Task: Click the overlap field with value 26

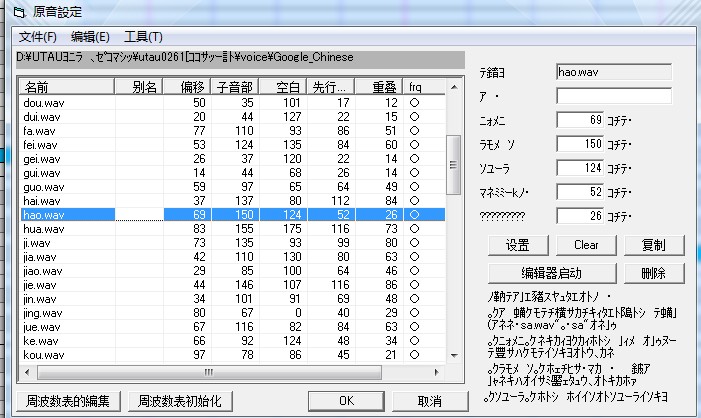Action: (580, 216)
